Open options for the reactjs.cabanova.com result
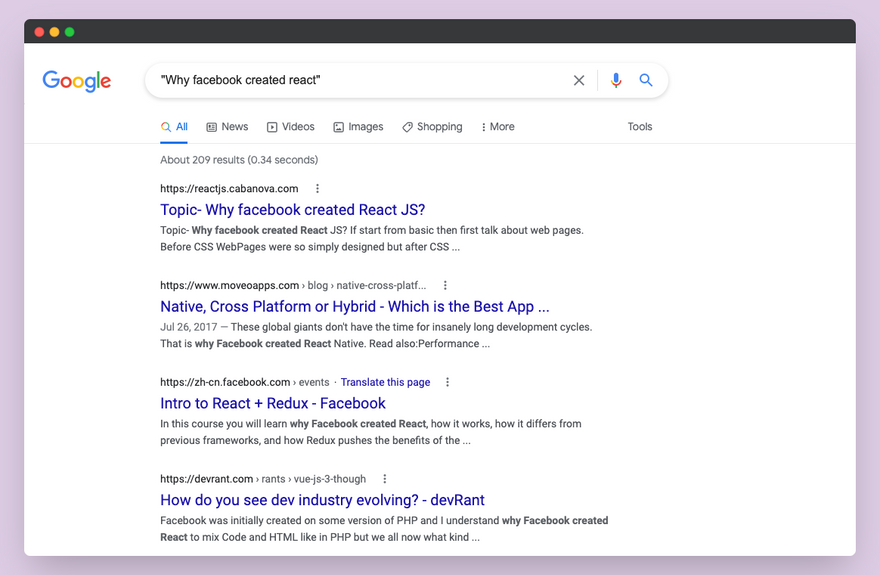Image resolution: width=880 pixels, height=575 pixels. [318, 189]
